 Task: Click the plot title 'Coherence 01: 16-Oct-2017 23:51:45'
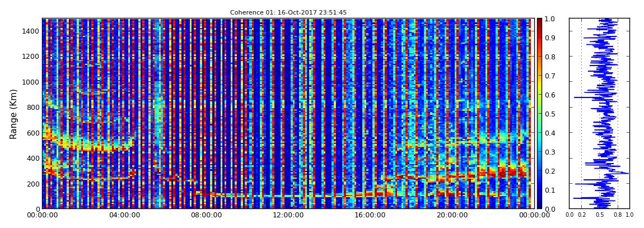coord(288,12)
